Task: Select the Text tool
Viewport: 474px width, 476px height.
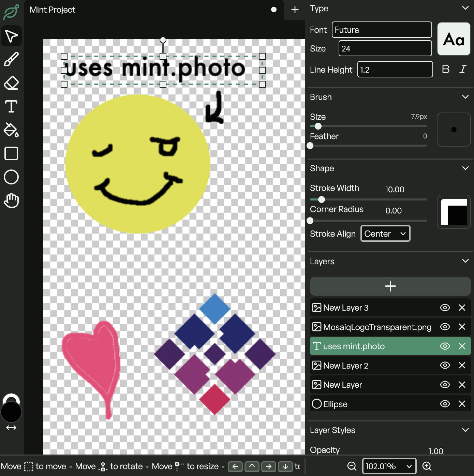Action: 11,106
